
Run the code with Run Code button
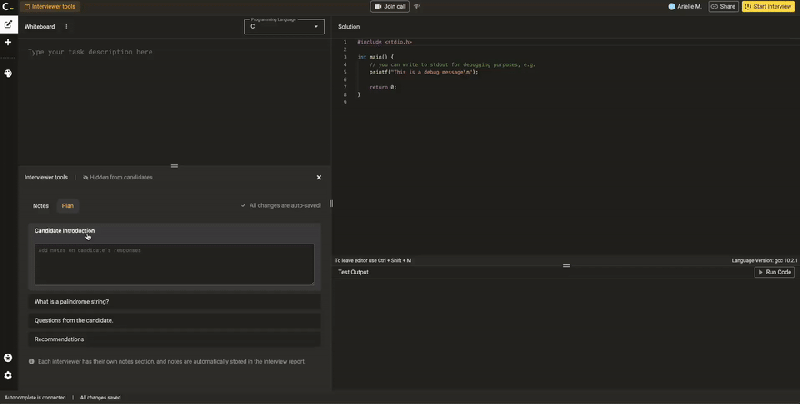pyautogui.click(x=774, y=272)
